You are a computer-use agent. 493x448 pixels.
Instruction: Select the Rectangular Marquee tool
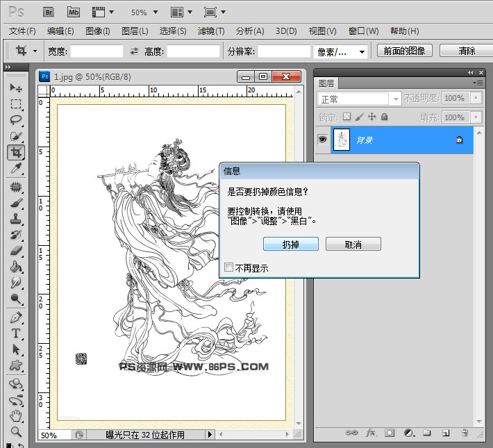[16, 104]
